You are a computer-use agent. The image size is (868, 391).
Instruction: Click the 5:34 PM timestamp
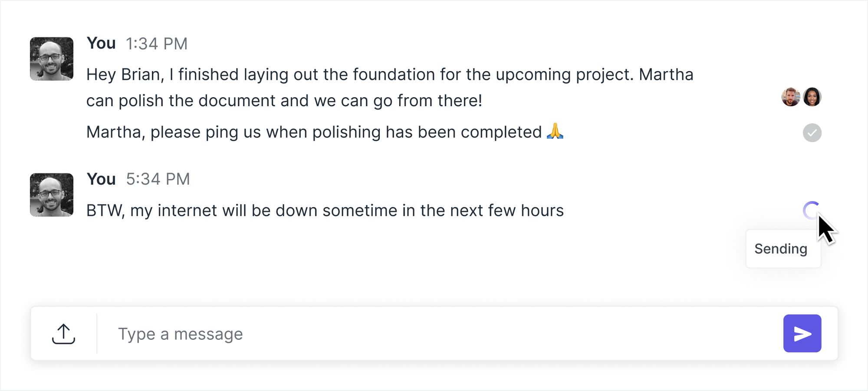(158, 179)
